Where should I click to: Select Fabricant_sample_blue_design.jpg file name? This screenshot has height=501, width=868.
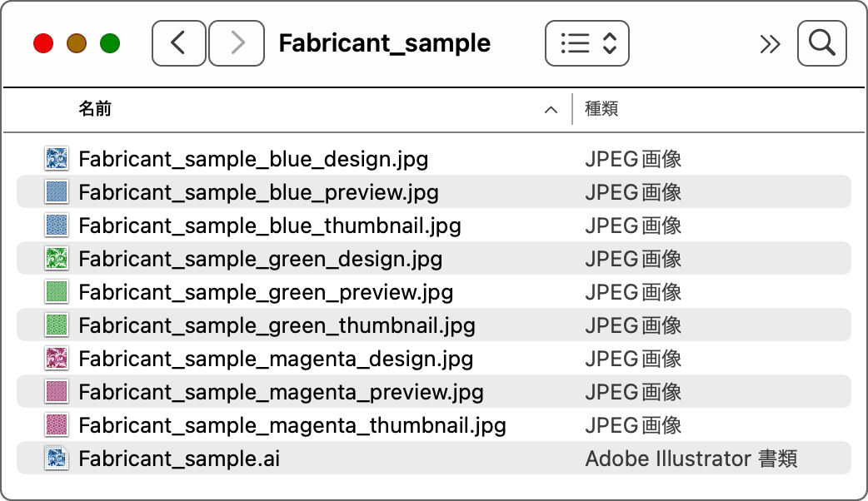click(253, 160)
